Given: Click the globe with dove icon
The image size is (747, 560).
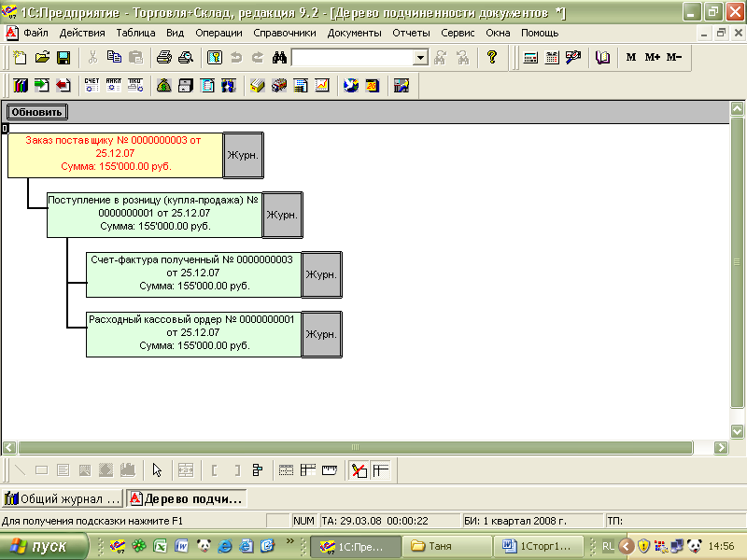Looking at the screenshot, I should coord(351,86).
